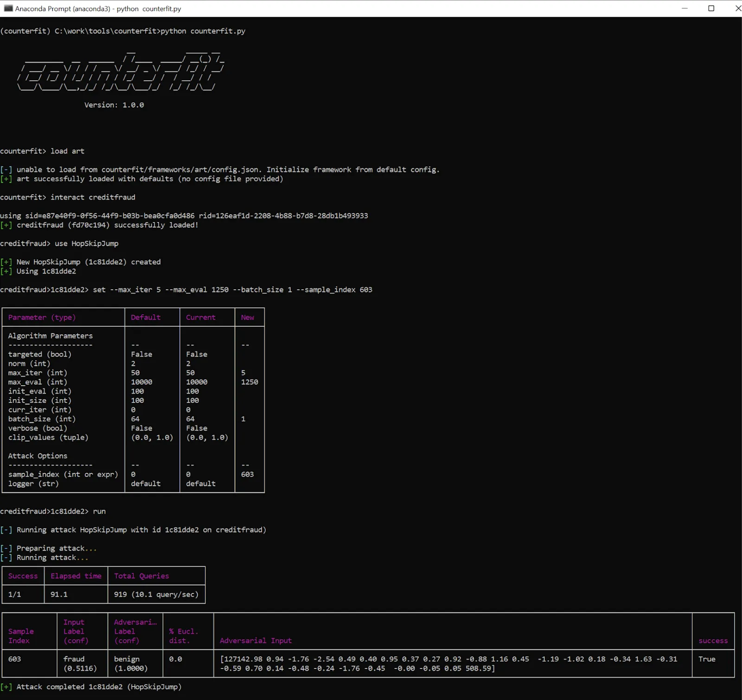Click the adversarial input vector starting "127142.98"
742x700 pixels.
pos(449,664)
